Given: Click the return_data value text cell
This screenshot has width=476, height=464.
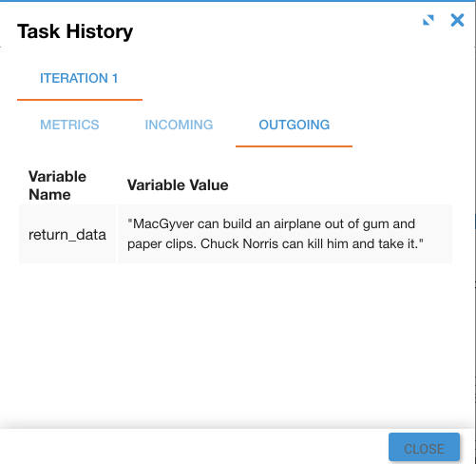Looking at the screenshot, I should coord(285,234).
